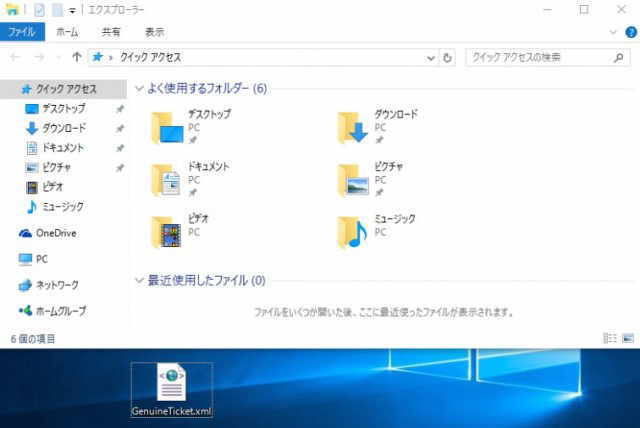Select ドキュメント in the navigation pane
The image size is (640, 428).
[63, 148]
